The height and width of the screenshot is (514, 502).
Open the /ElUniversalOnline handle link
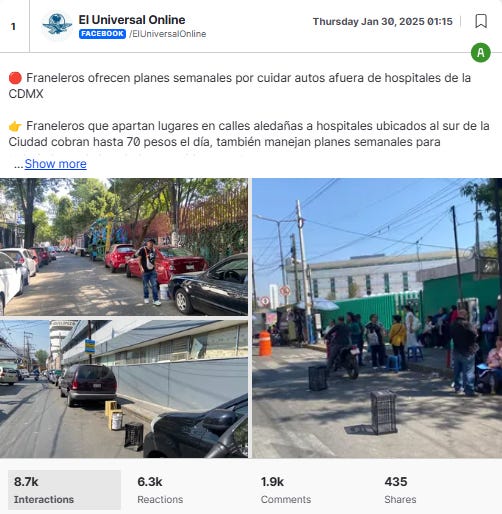168,34
